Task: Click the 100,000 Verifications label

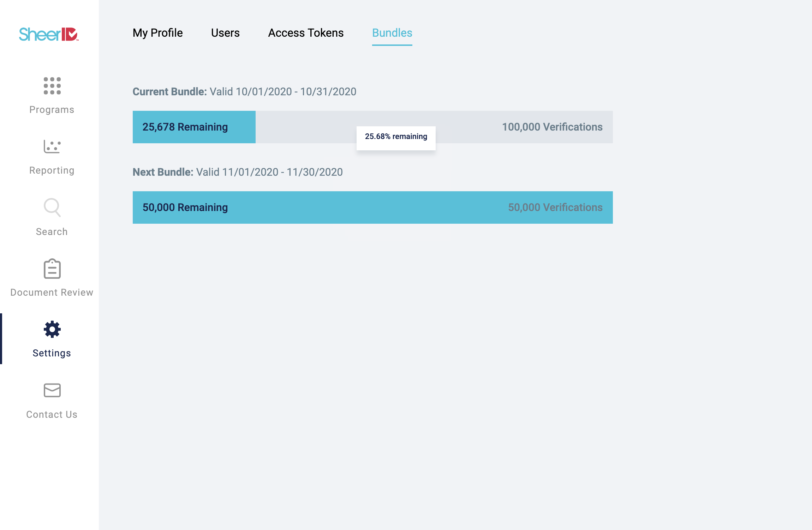Action: click(x=552, y=127)
